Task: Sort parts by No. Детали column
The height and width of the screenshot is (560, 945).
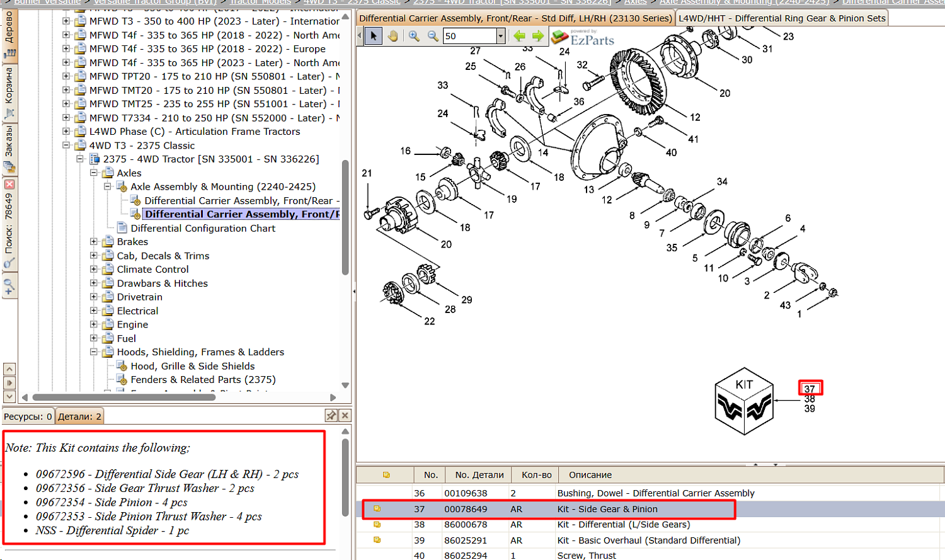Action: tap(479, 475)
